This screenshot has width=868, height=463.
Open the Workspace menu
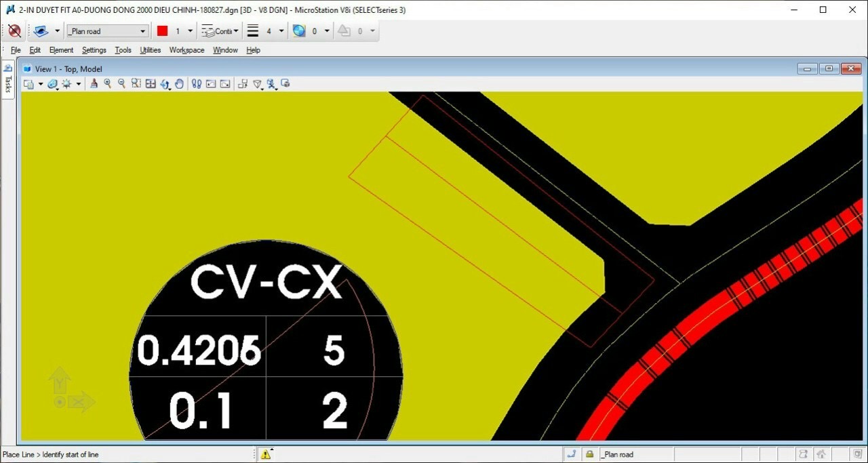click(186, 50)
